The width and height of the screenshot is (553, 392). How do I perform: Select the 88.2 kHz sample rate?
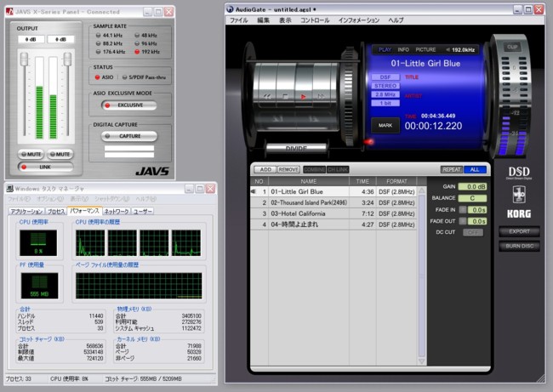(109, 43)
